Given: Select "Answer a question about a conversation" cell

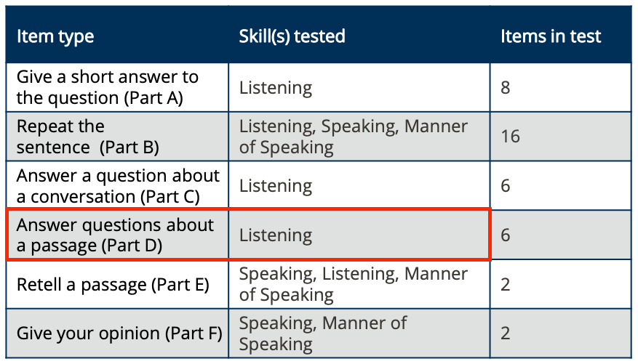Looking at the screenshot, I should [118, 186].
